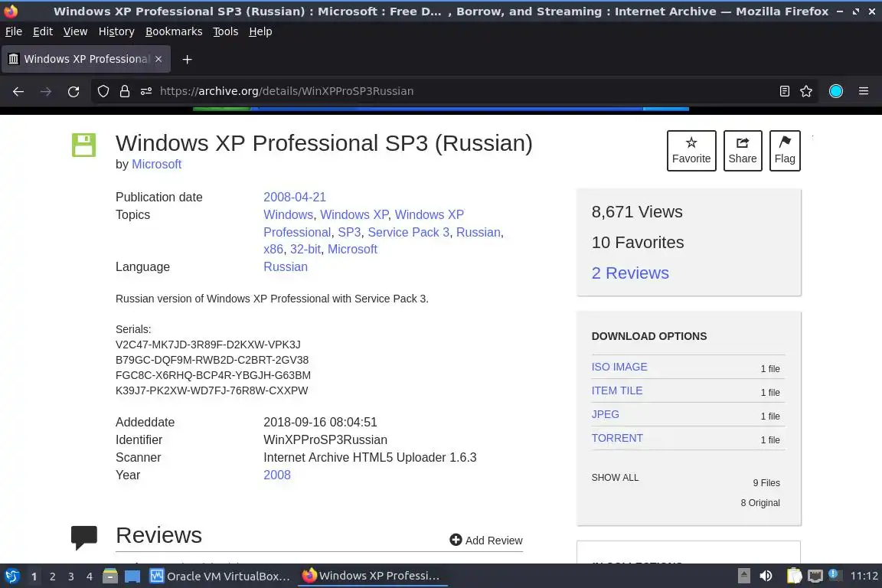Reload the page with the refresh icon
882x588 pixels.
point(73,91)
